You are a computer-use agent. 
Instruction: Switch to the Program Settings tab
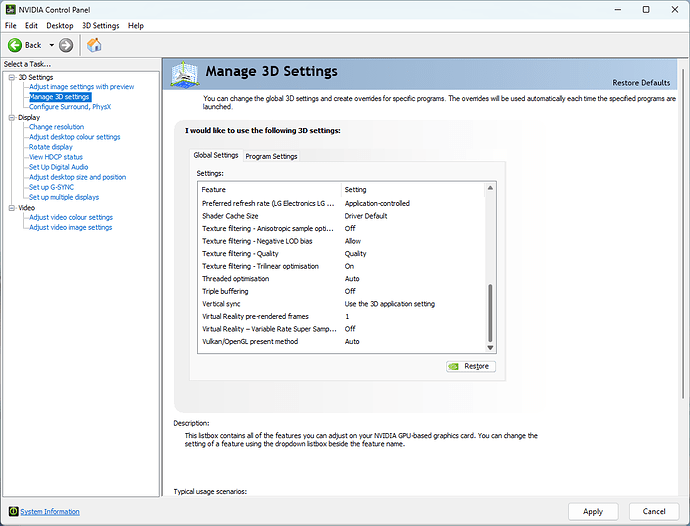[x=271, y=156]
